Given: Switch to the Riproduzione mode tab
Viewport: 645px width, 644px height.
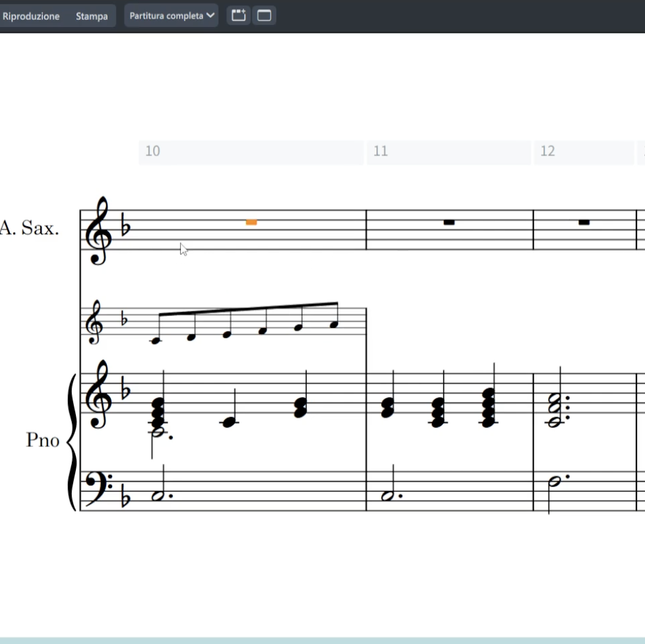Looking at the screenshot, I should pyautogui.click(x=30, y=16).
